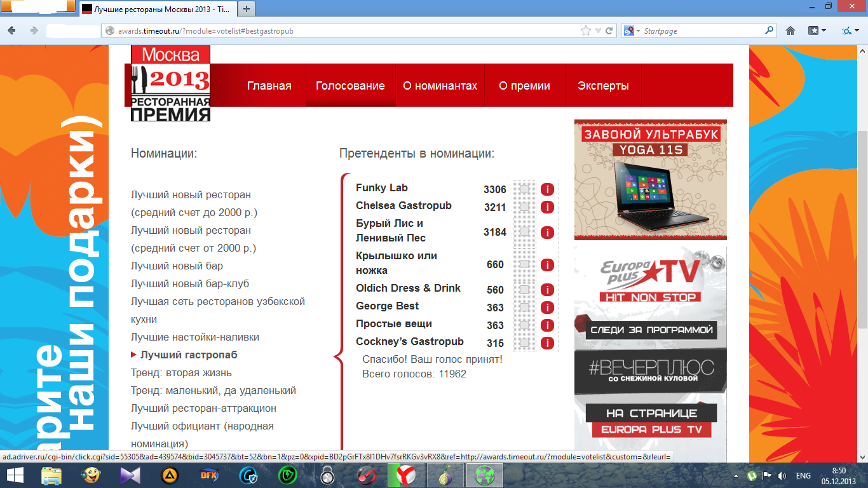Viewport: 868px width, 488px height.
Task: Open the Голосование menu item
Action: pos(350,86)
